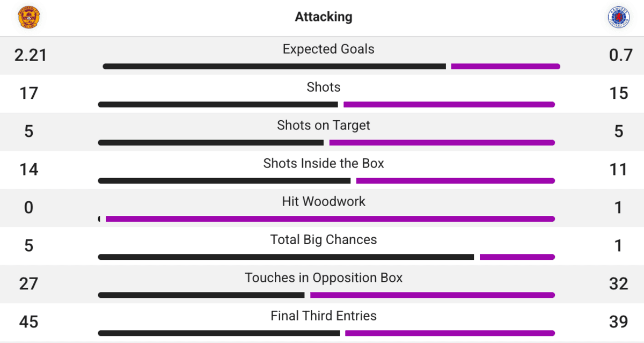Image resolution: width=644 pixels, height=343 pixels.
Task: Click the 2.21 expected goals value
Action: [31, 55]
